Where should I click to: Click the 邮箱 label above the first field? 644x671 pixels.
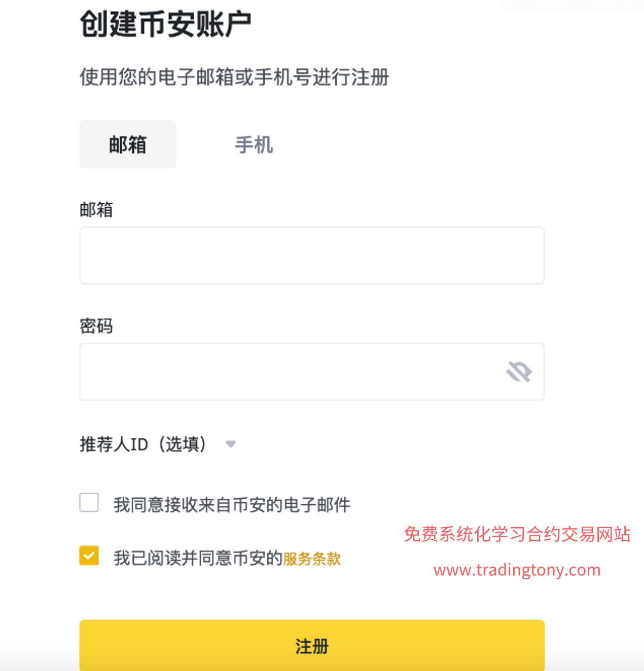[96, 209]
